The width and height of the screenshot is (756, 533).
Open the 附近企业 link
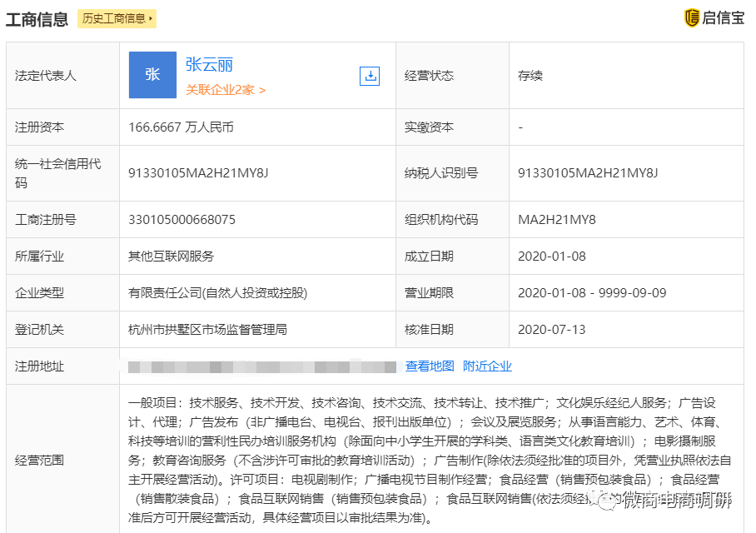(x=487, y=366)
